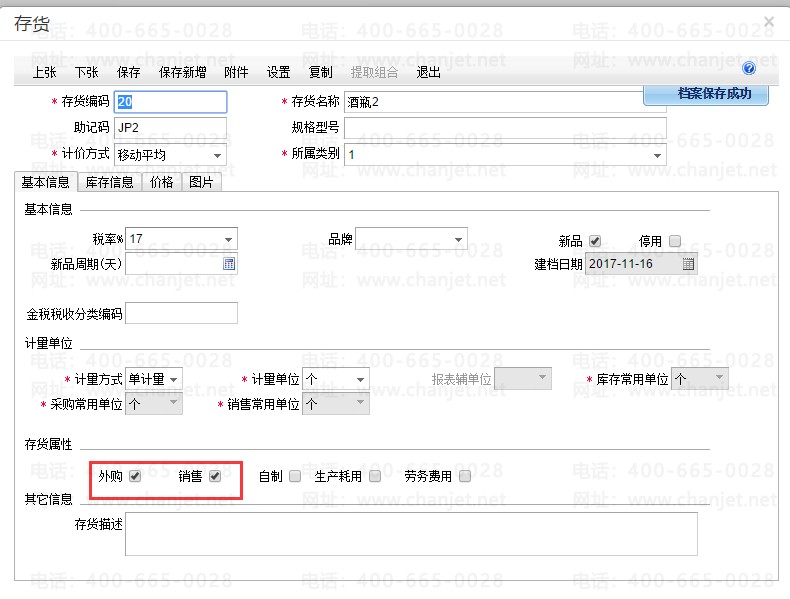Open the 采购常用单位 dropdown

(174, 404)
